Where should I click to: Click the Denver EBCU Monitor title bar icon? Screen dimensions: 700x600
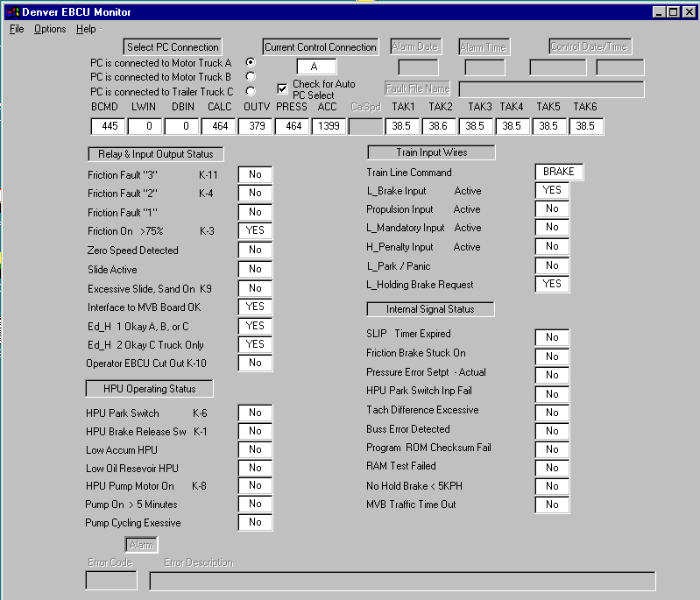point(11,12)
